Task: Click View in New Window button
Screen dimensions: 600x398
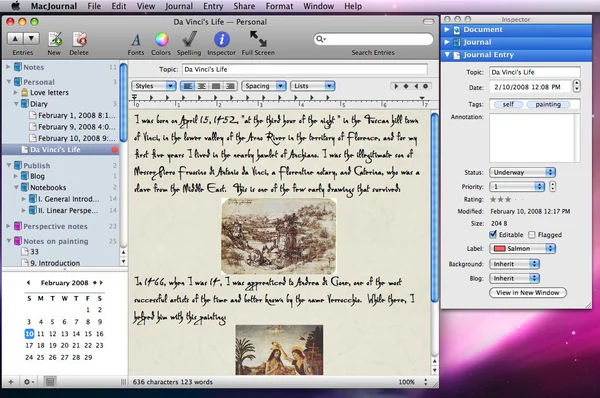Action: click(x=528, y=293)
